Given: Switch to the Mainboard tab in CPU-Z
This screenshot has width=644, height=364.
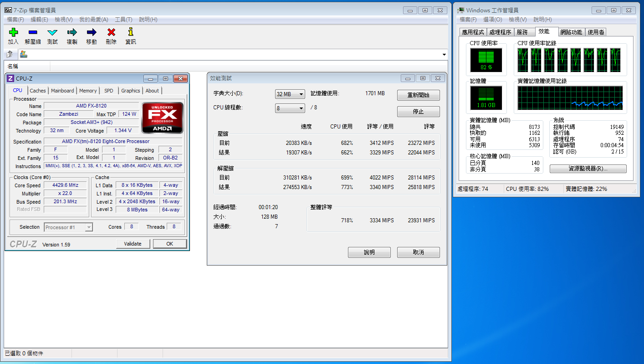Looking at the screenshot, I should click(x=62, y=91).
